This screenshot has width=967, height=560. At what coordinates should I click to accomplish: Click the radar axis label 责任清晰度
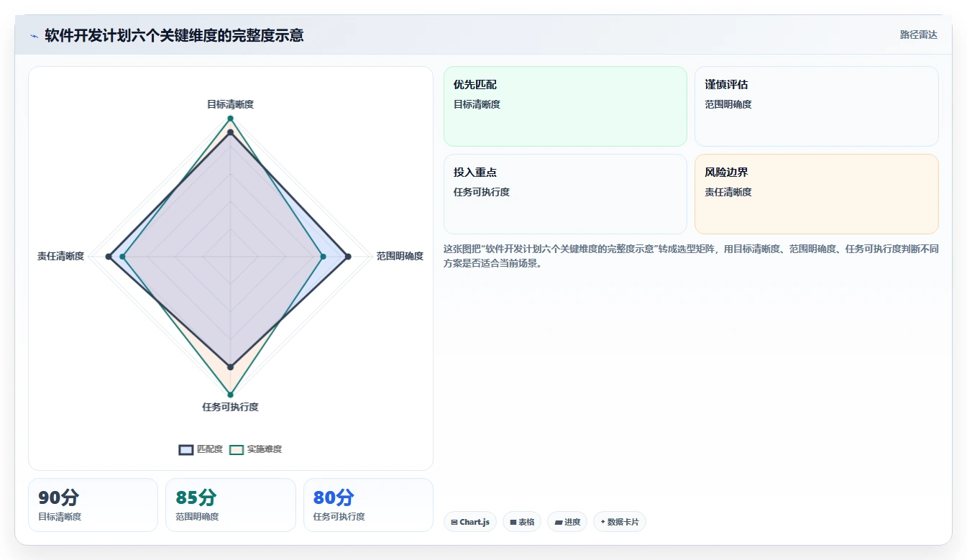(x=61, y=256)
